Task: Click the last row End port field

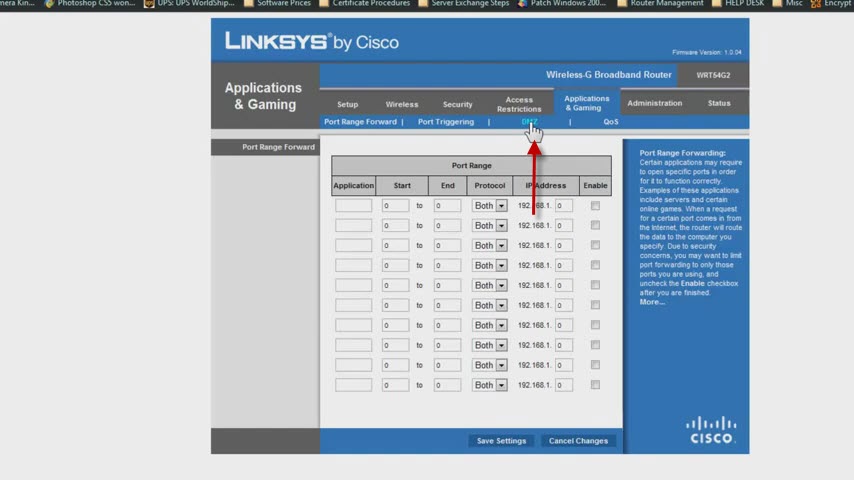Action: click(x=447, y=385)
